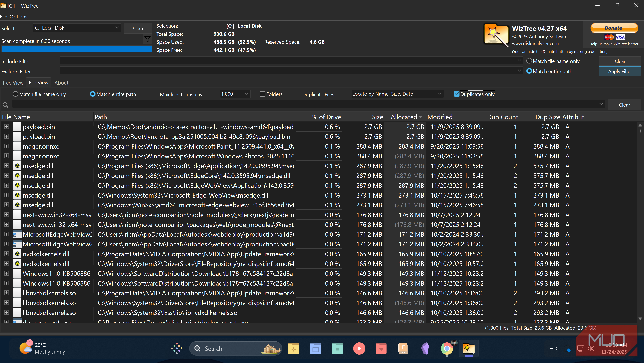
Task: Click the file list scrollbar up arrow
Action: (x=640, y=125)
